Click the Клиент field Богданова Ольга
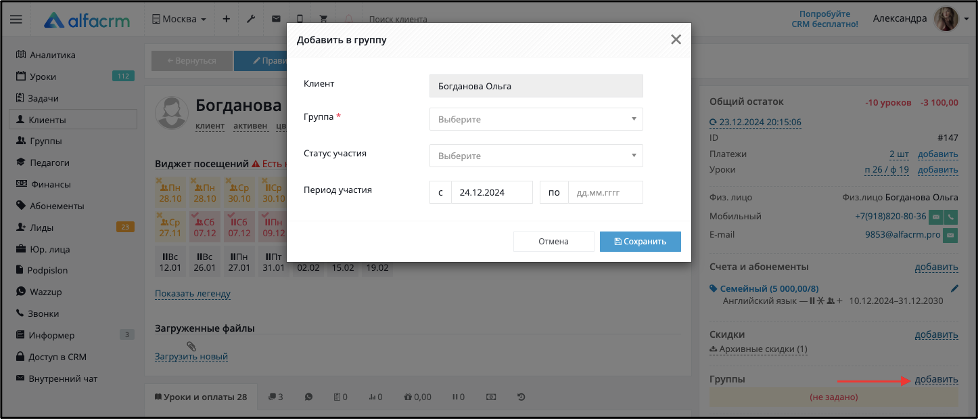The width and height of the screenshot is (979, 420). 536,86
